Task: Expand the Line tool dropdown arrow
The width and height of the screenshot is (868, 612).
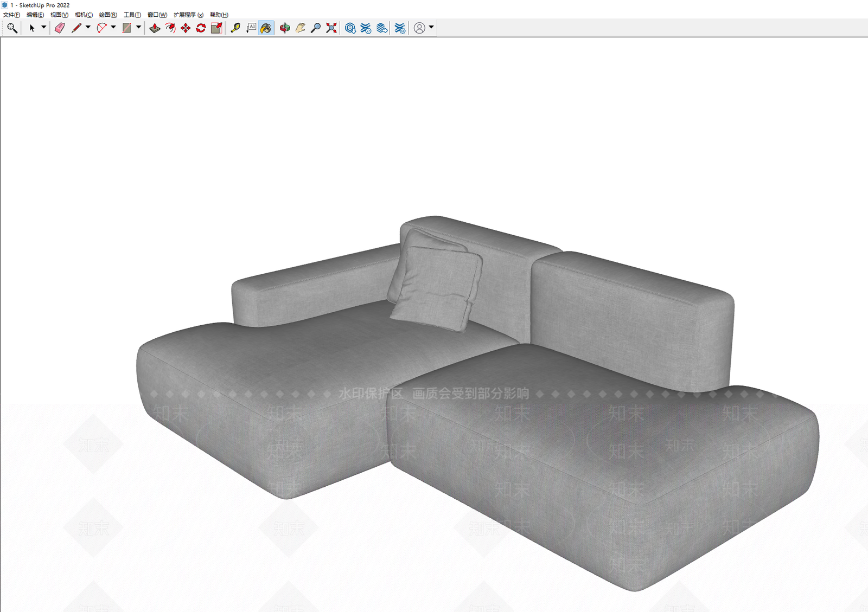Action: [x=88, y=27]
